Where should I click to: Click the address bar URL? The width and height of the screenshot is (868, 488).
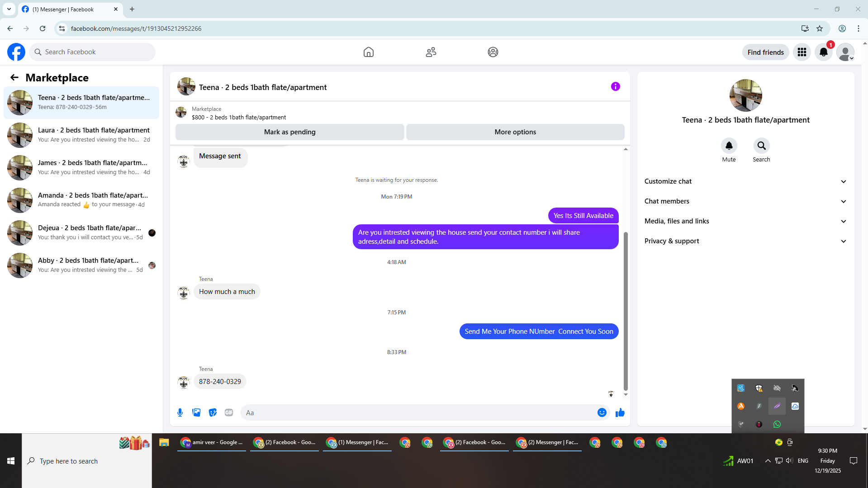[x=136, y=28]
